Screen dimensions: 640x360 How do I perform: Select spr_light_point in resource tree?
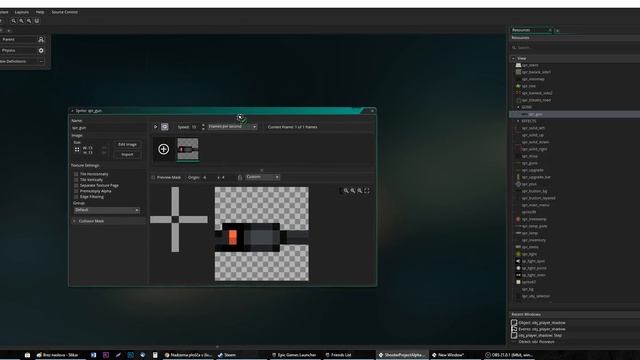534,268
